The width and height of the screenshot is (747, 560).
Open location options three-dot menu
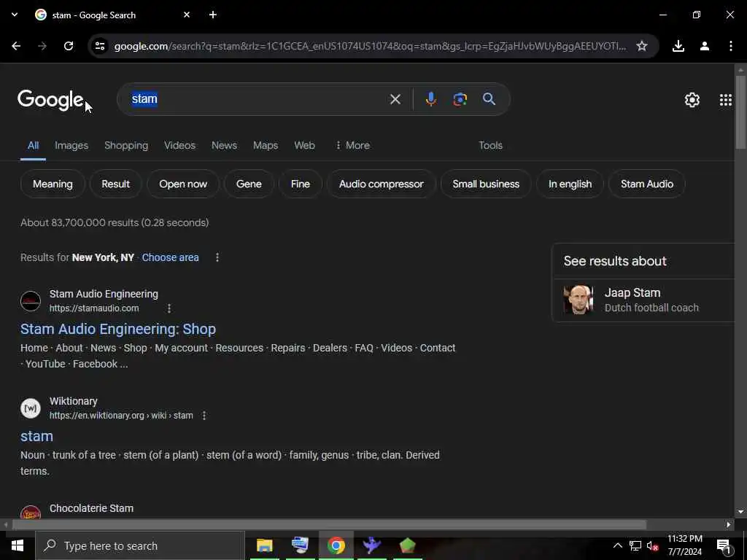point(217,257)
